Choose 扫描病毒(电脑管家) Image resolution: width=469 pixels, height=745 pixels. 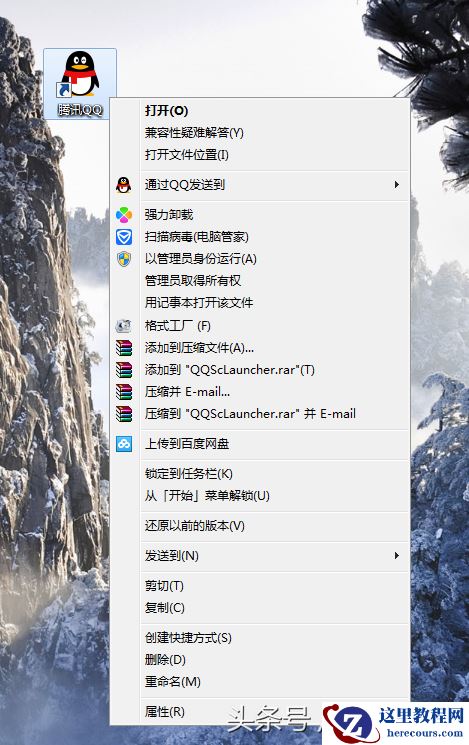click(x=260, y=237)
